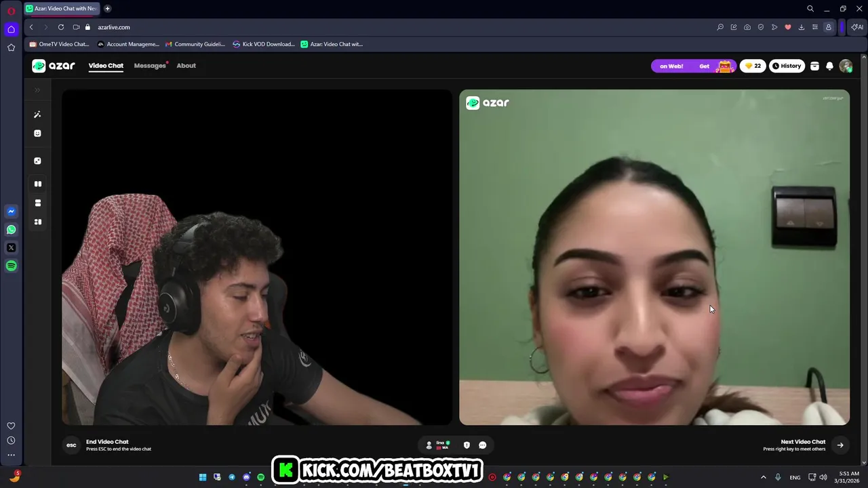Screen dimensions: 868x488
Task: Open lina's user profile chip
Action: click(x=437, y=445)
